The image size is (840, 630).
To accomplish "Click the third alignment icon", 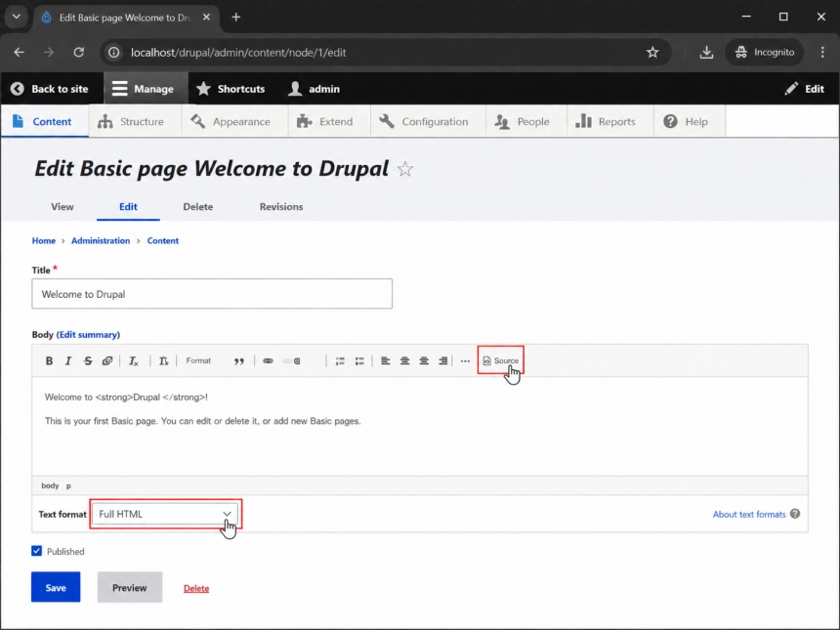I will click(424, 361).
